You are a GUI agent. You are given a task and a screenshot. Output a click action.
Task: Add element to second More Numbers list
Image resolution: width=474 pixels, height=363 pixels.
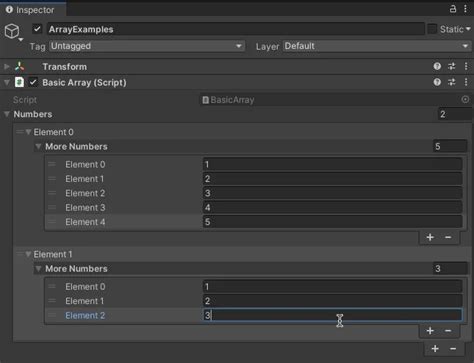point(430,331)
